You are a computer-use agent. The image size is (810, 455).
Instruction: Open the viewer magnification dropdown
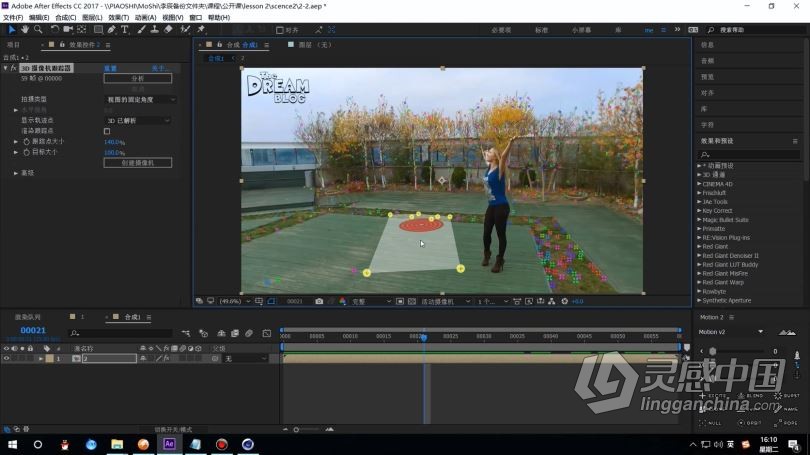[x=235, y=301]
